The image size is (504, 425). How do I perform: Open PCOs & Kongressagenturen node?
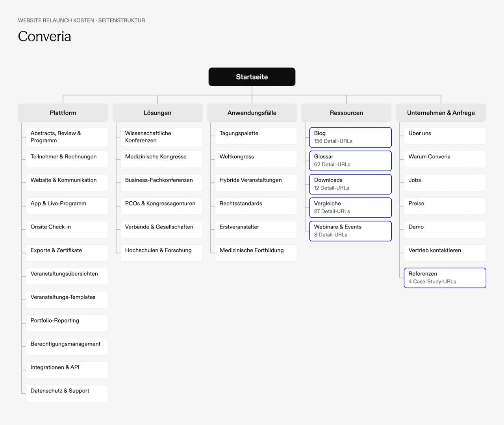(x=161, y=206)
